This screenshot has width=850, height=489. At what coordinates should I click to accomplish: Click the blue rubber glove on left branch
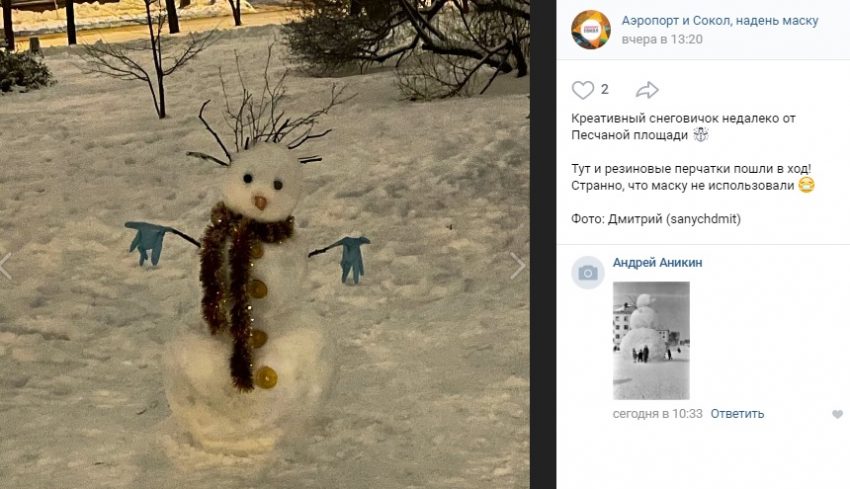pos(146,242)
